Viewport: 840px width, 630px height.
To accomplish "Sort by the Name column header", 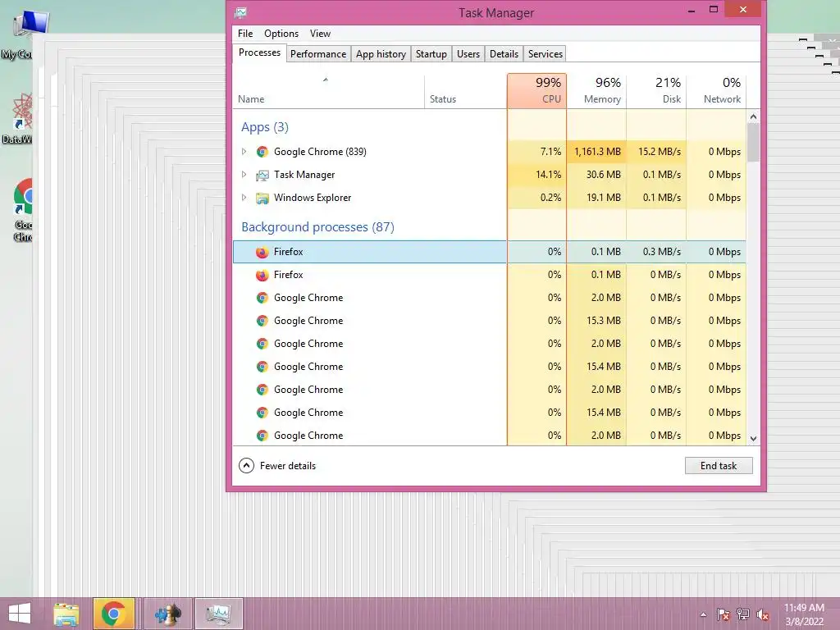I will coord(328,92).
